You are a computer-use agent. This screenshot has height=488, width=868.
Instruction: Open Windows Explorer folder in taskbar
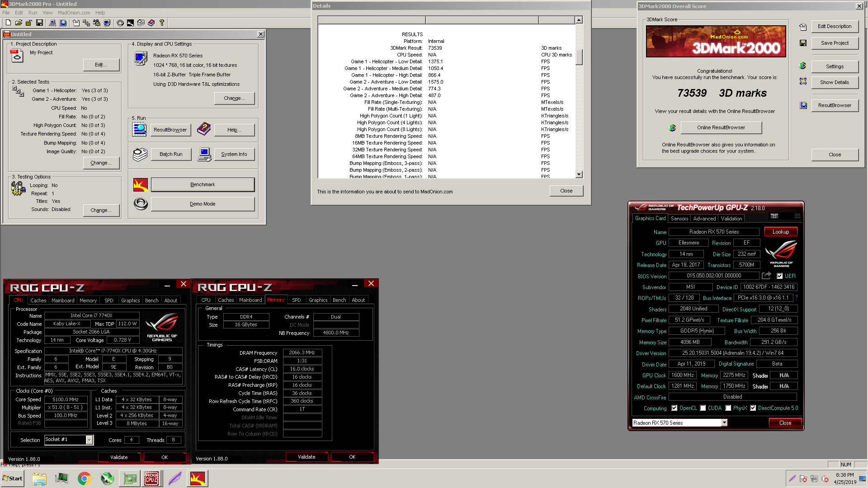point(39,478)
